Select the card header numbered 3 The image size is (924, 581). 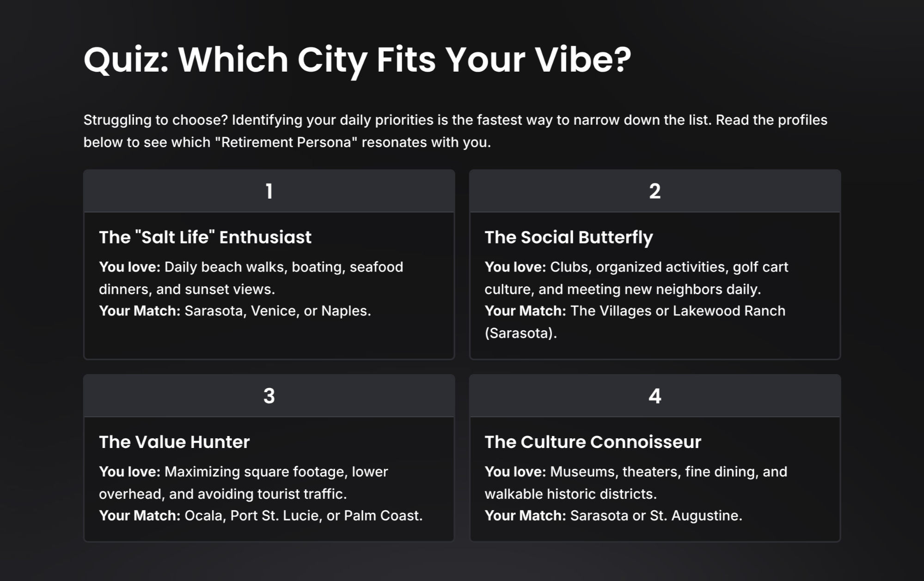pyautogui.click(x=269, y=396)
